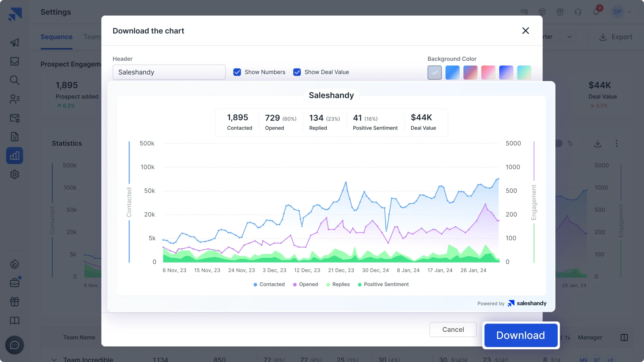Open the chat support bubble
Viewport: 644px width, 362px height.
click(x=15, y=345)
